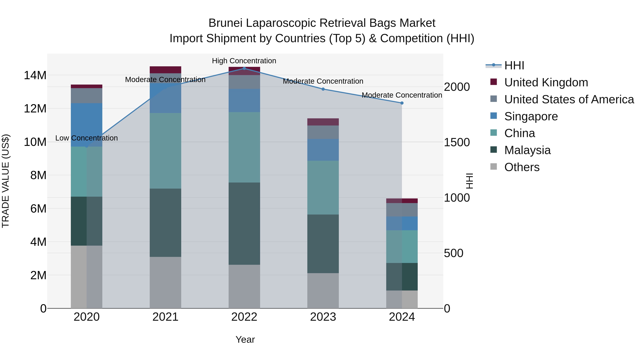Toggle Singapore series in legend
644x362 pixels.
click(x=524, y=116)
